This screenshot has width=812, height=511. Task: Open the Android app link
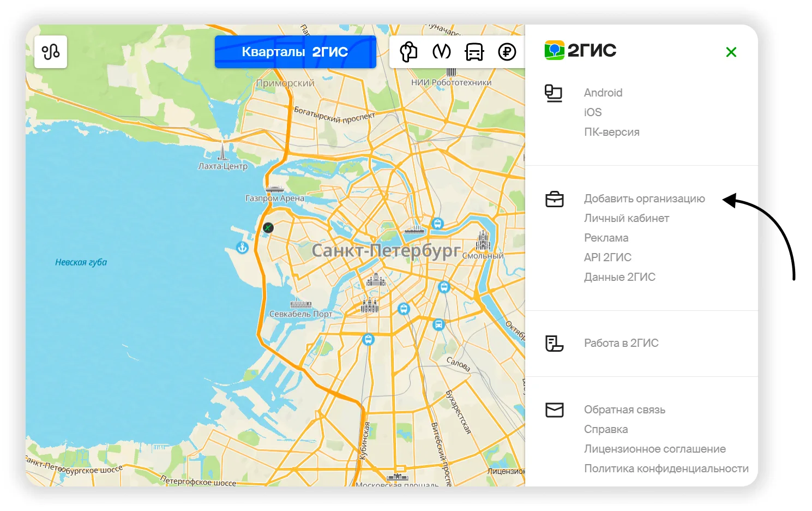(x=603, y=93)
